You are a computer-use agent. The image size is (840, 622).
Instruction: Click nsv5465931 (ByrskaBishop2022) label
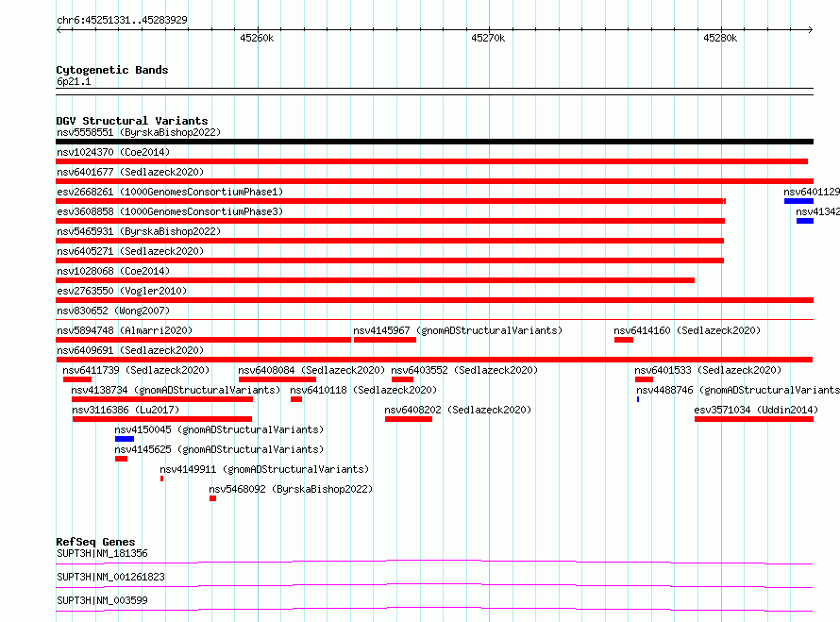[x=139, y=231]
